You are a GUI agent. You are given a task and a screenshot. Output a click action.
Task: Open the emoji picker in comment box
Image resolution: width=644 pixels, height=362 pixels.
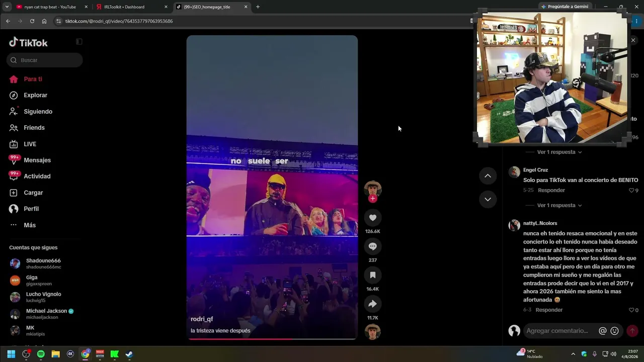pos(614,331)
